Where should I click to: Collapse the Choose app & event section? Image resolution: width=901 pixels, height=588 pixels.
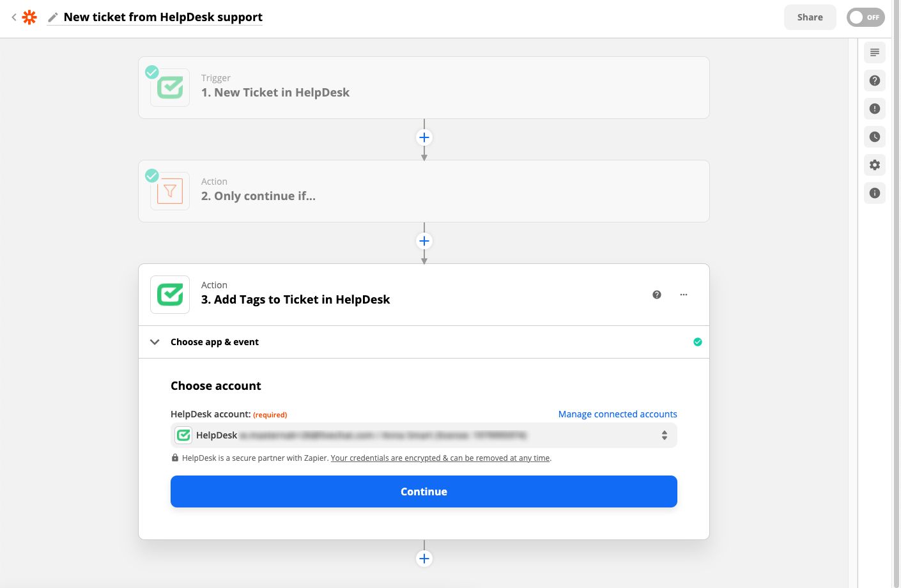pyautogui.click(x=155, y=342)
